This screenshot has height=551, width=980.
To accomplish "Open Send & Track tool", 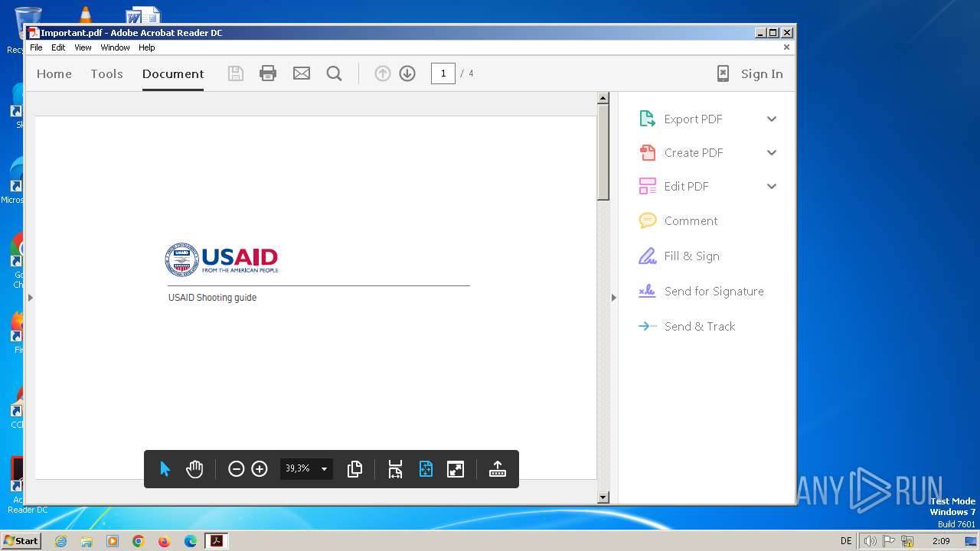I will [647, 326].
